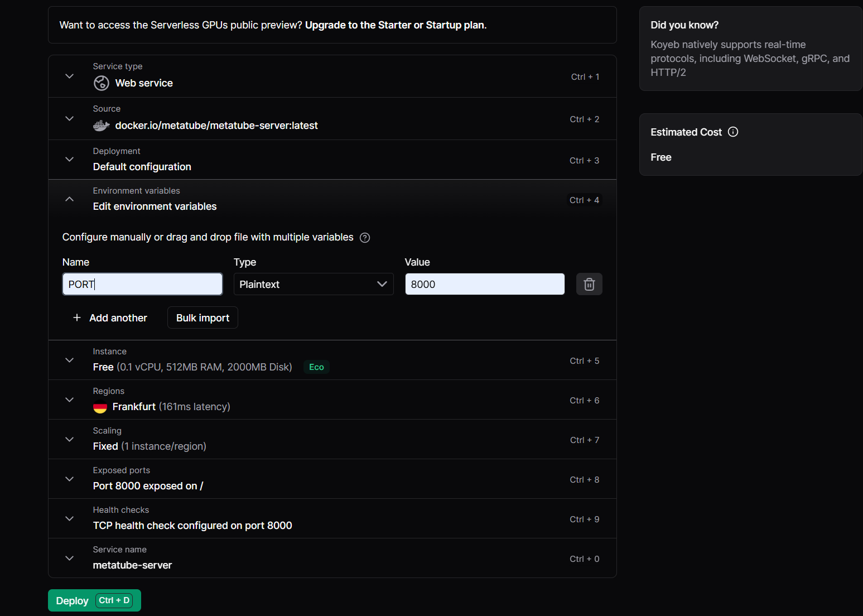Click the plus icon to add another variable
Screen dimensions: 863x616
(77, 317)
